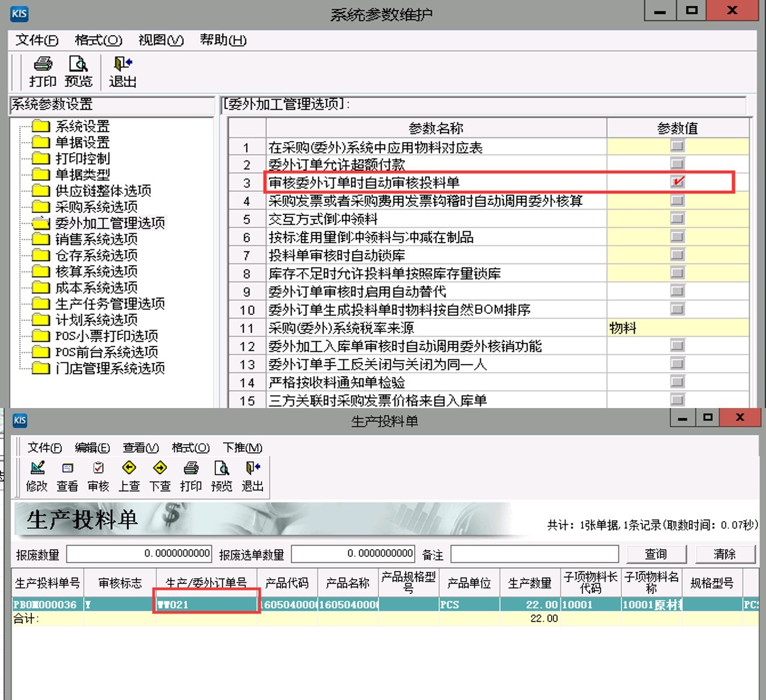Select the 供应链整体选项 folder
766x700 pixels.
[x=92, y=190]
